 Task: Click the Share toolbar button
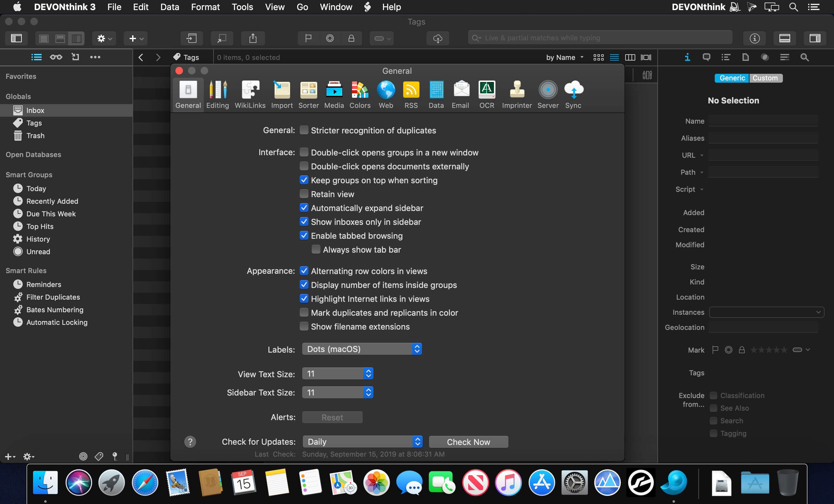click(x=252, y=38)
